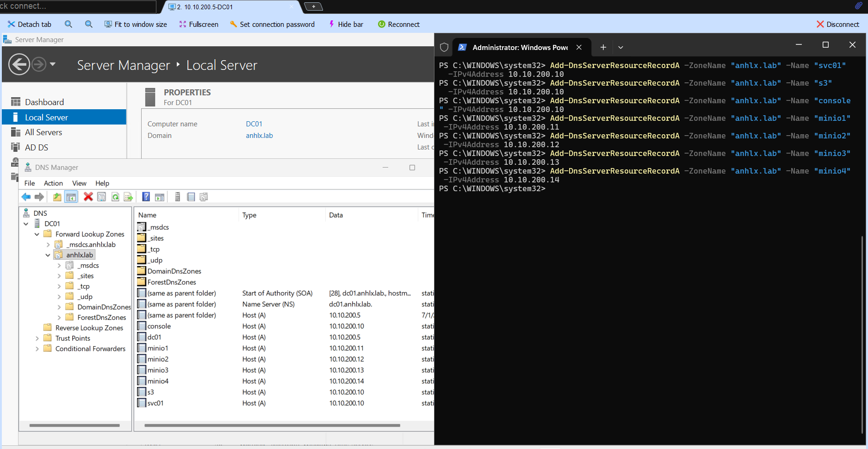Expand Trust Points node

point(37,338)
